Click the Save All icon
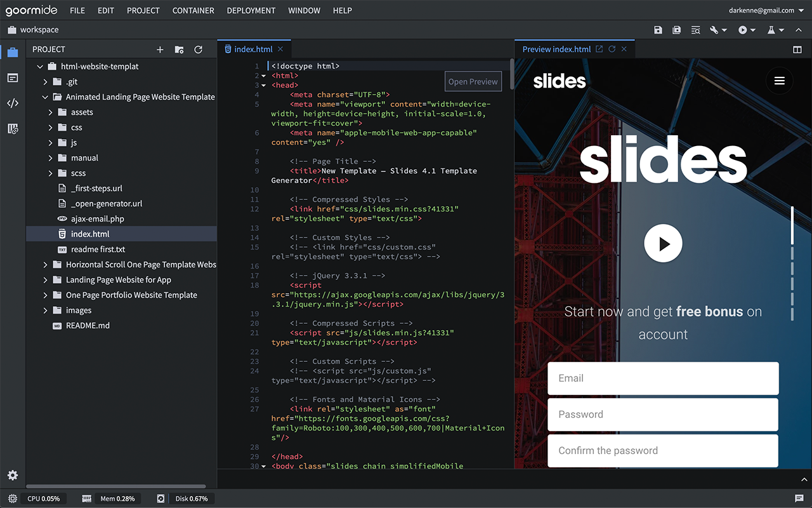The height and width of the screenshot is (508, 812). point(676,29)
